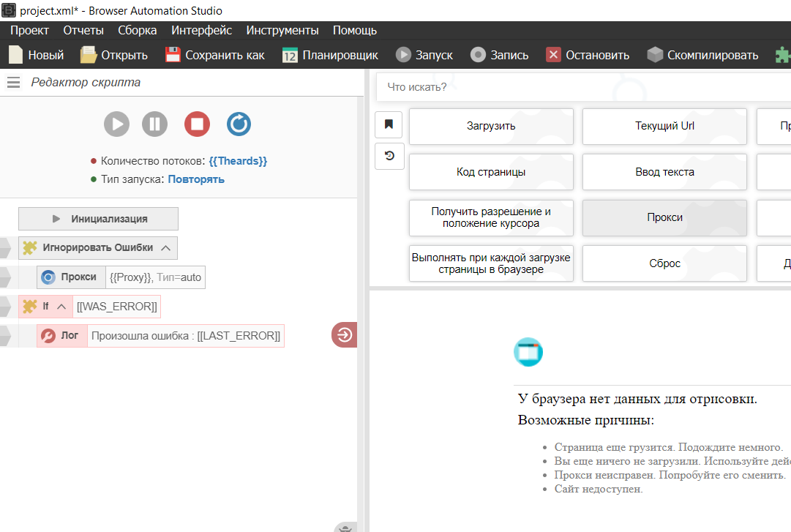Click the red arrow insertion marker icon

(344, 335)
